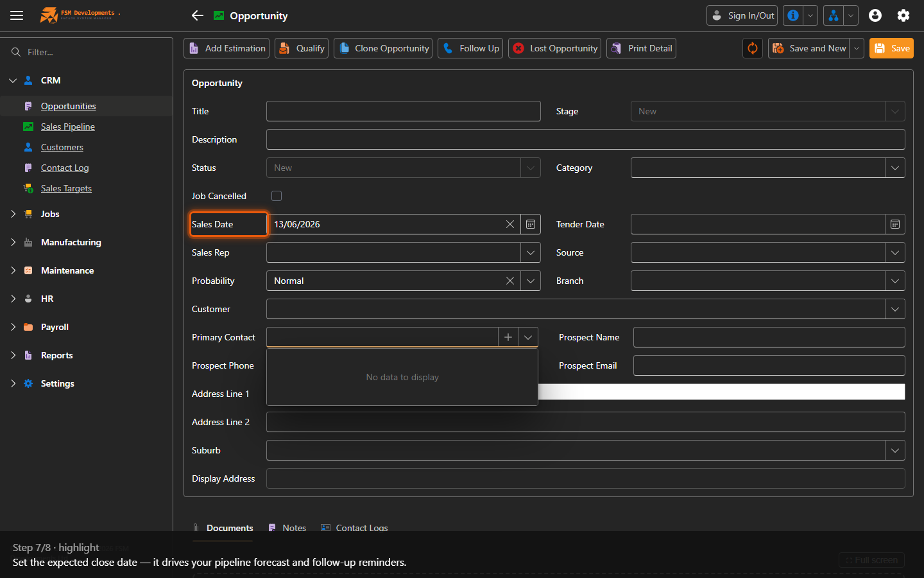Collapse the CRM sidebar group
The width and height of the screenshot is (924, 578).
pyautogui.click(x=13, y=80)
